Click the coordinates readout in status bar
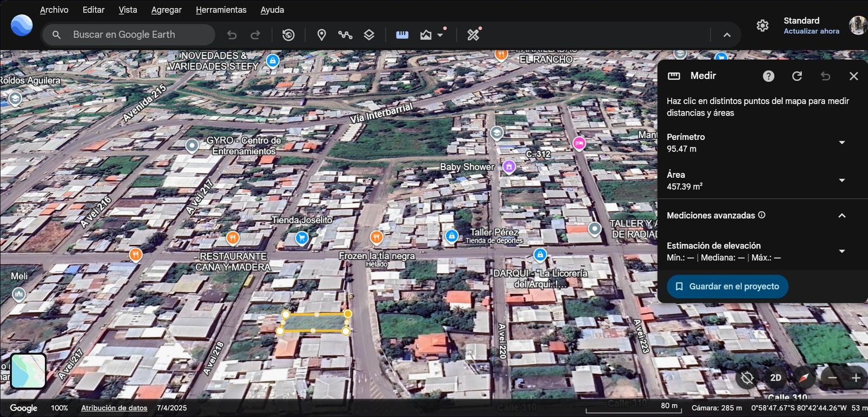The image size is (868, 417). [x=799, y=408]
